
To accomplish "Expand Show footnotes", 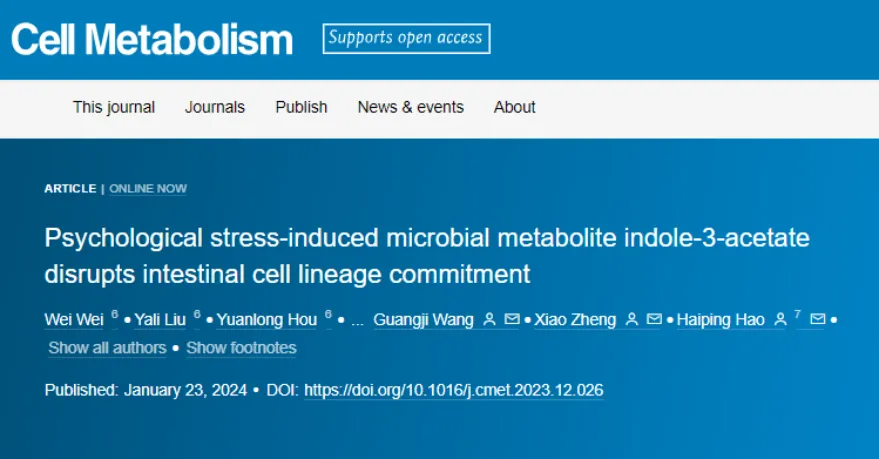I will [x=241, y=348].
